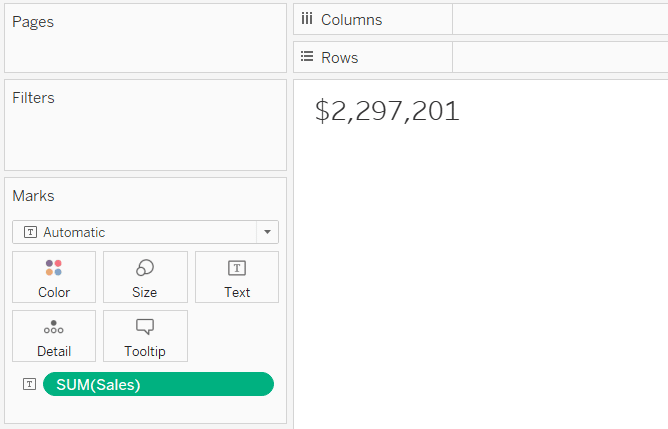
Task: Click inside the empty Columns shelf field
Action: (560, 19)
